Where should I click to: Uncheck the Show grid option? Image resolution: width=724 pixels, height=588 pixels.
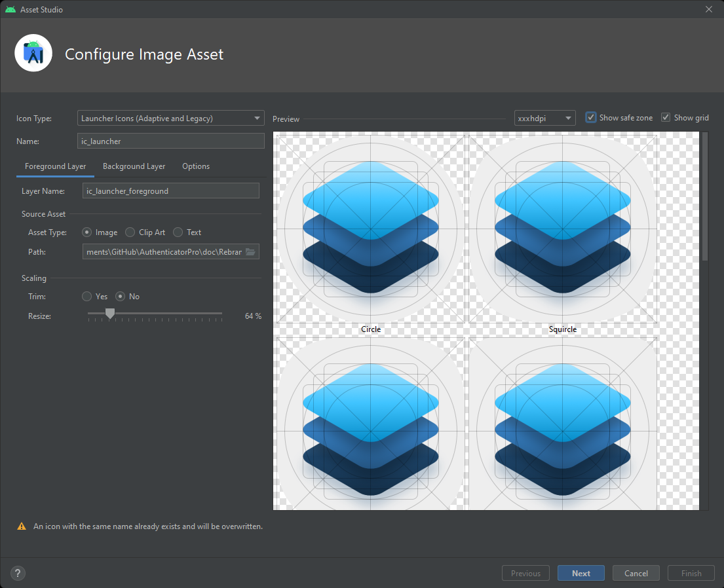(666, 117)
